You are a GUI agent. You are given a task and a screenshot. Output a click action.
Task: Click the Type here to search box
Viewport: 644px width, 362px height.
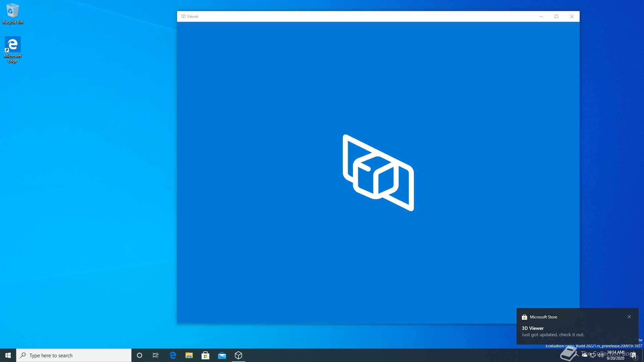(74, 355)
